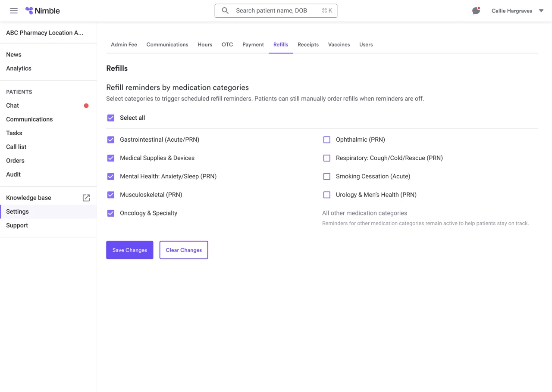
Task: Click the search magnifier icon
Action: (225, 11)
